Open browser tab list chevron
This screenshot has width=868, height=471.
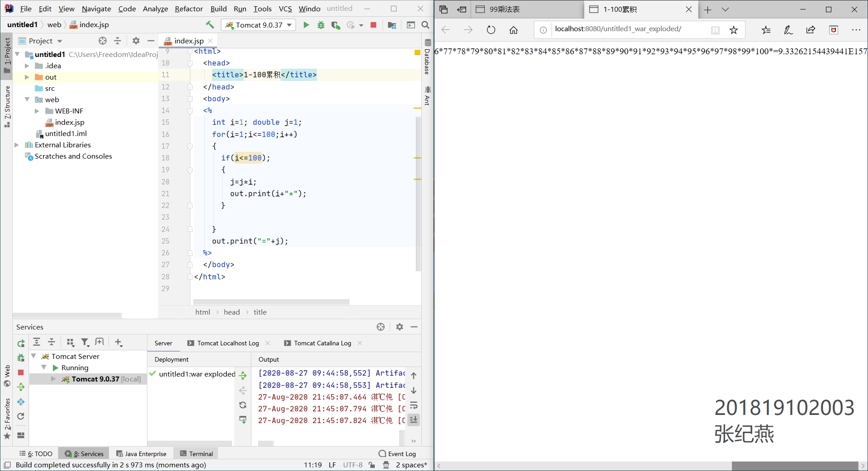[x=725, y=9]
